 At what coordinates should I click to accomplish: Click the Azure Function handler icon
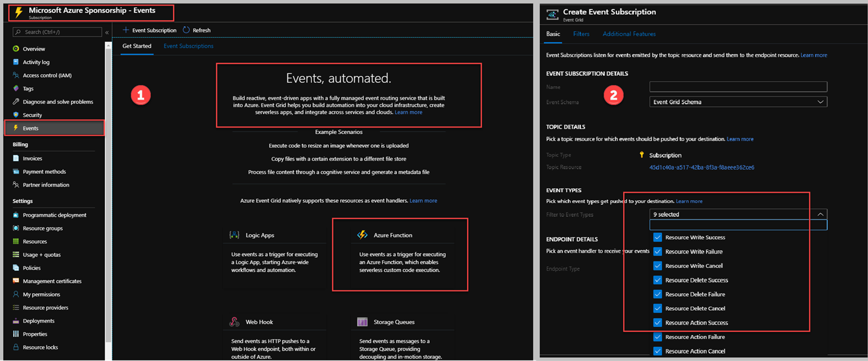tap(362, 235)
